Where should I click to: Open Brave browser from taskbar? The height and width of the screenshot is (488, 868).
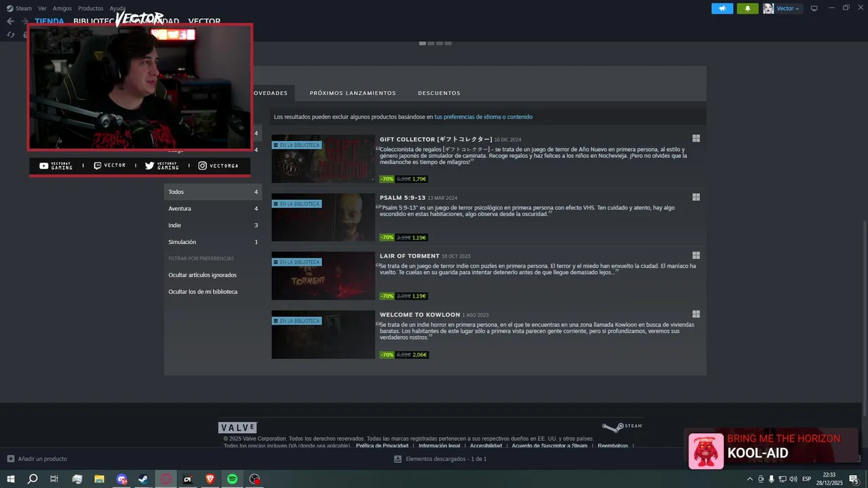pyautogui.click(x=210, y=479)
